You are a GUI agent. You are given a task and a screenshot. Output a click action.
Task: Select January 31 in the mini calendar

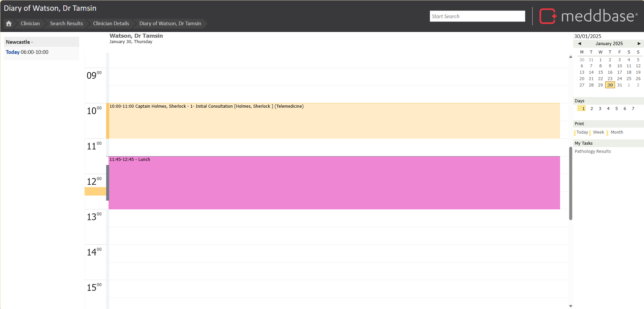point(619,85)
